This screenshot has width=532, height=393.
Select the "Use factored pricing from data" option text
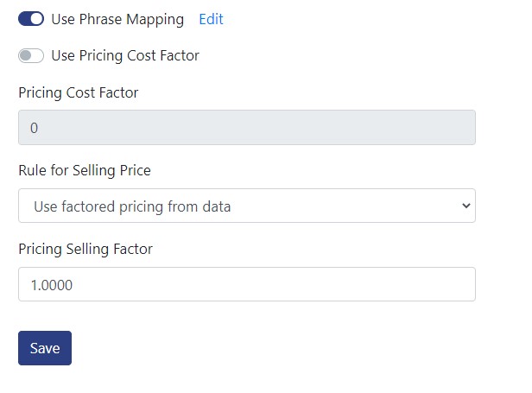(132, 206)
